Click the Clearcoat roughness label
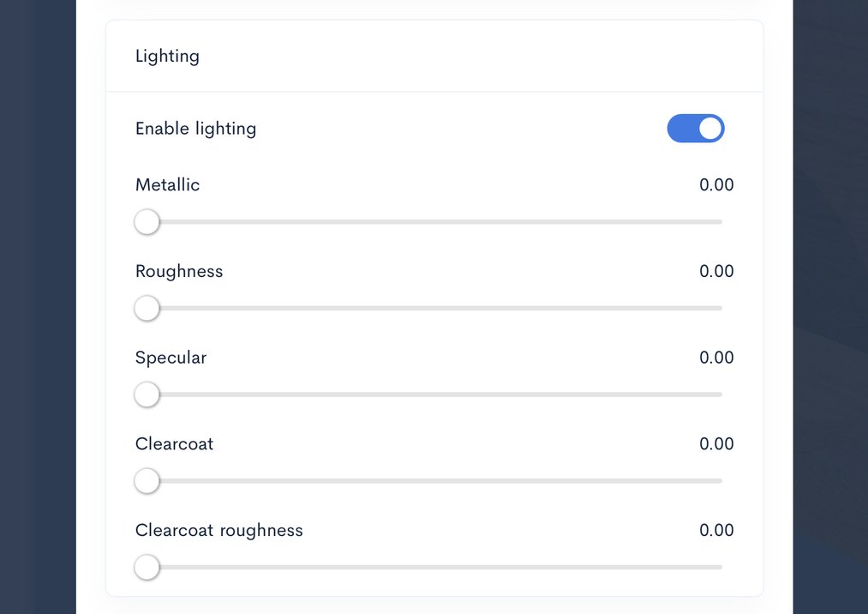 click(218, 530)
